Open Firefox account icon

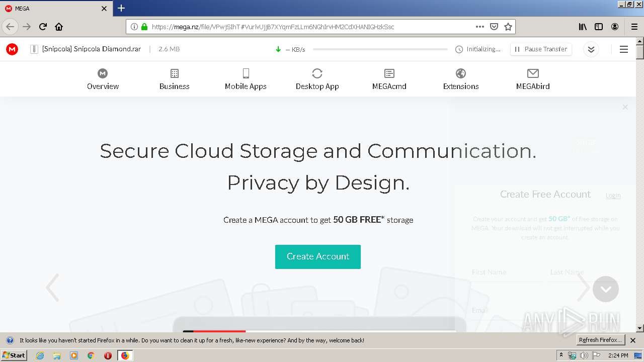[615, 27]
